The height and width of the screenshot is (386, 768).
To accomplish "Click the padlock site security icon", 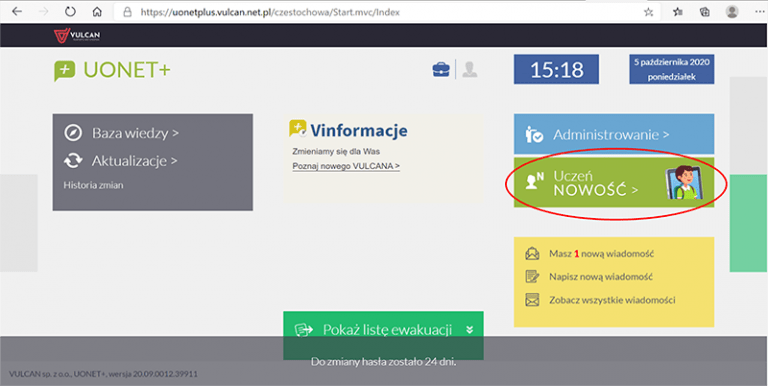I will point(128,12).
